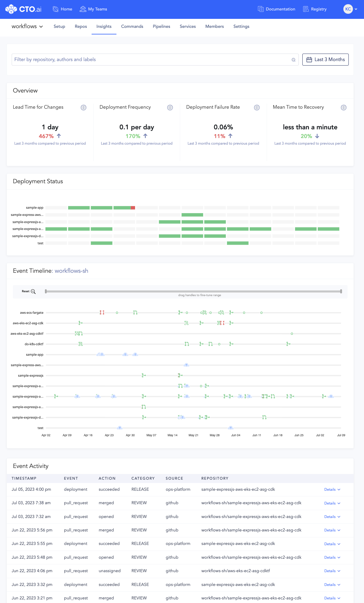Viewport: 364px width, 603px height.
Task: Click the search magnifier in filter field
Action: point(294,60)
